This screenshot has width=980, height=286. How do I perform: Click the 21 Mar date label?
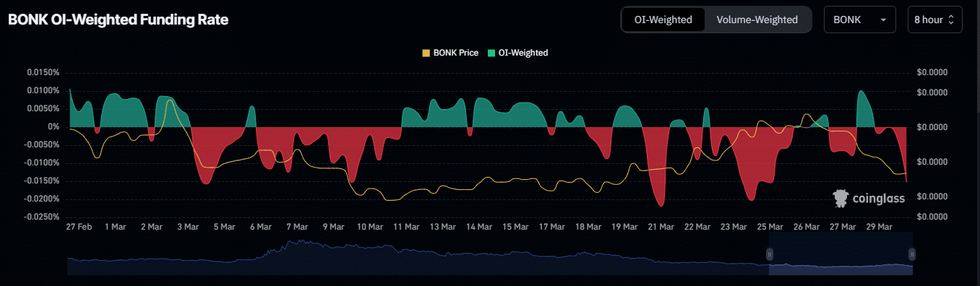coord(661,227)
